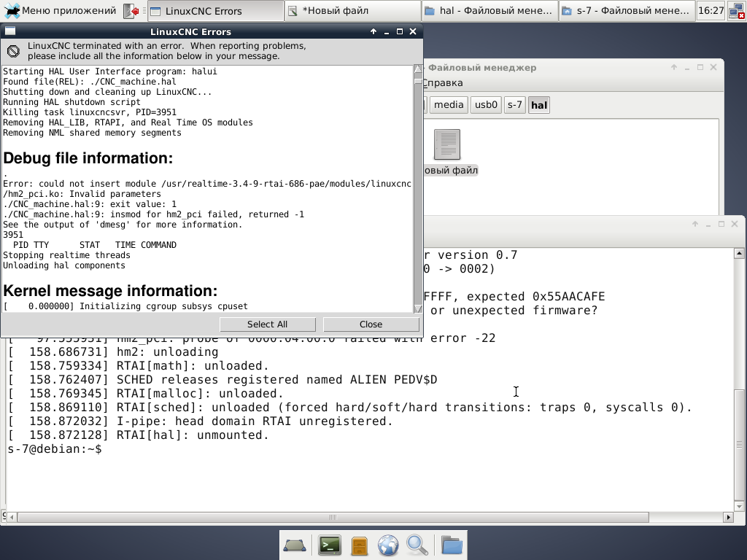Viewport: 747px width, 560px height.
Task: Open the Xfce applications menu
Action: click(60, 10)
